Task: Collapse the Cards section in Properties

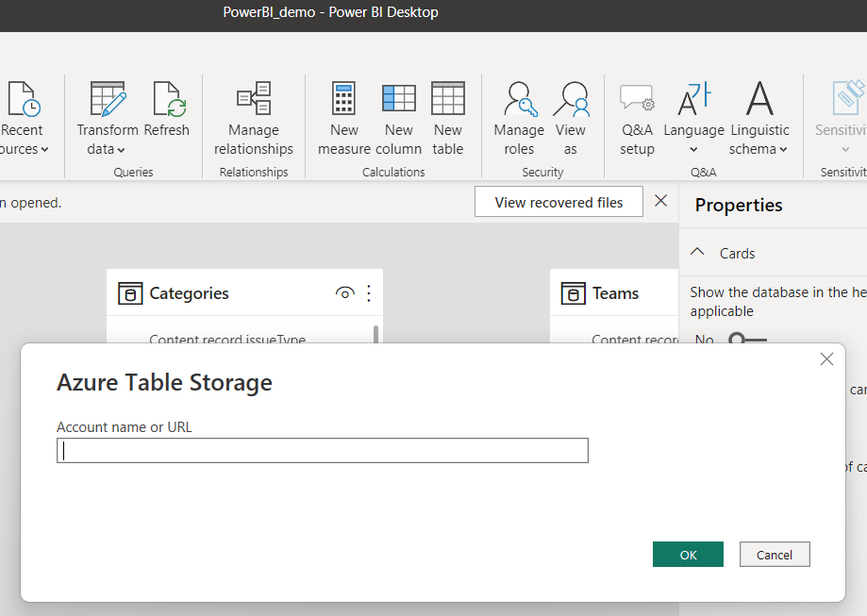Action: point(698,252)
